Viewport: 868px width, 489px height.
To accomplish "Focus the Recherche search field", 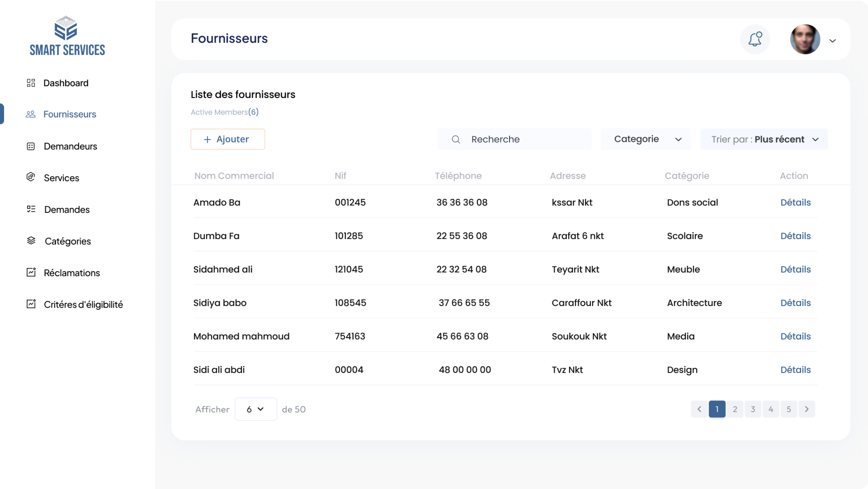I will tap(515, 139).
